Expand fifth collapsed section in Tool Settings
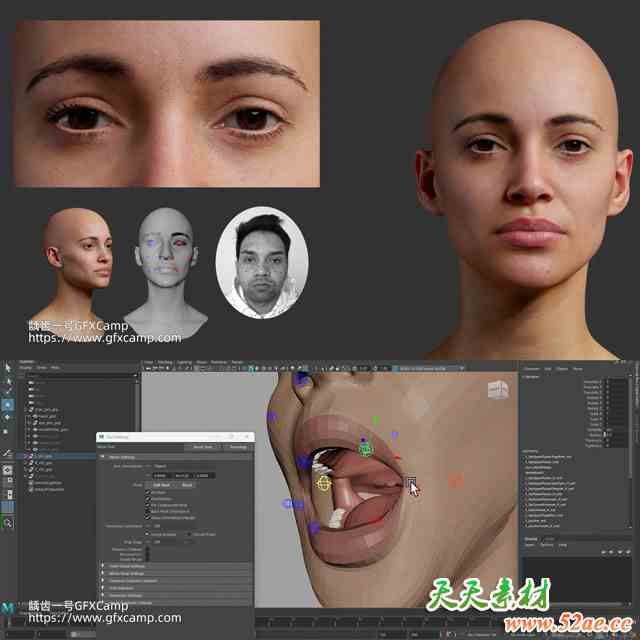This screenshot has width=640, height=640. [x=102, y=596]
